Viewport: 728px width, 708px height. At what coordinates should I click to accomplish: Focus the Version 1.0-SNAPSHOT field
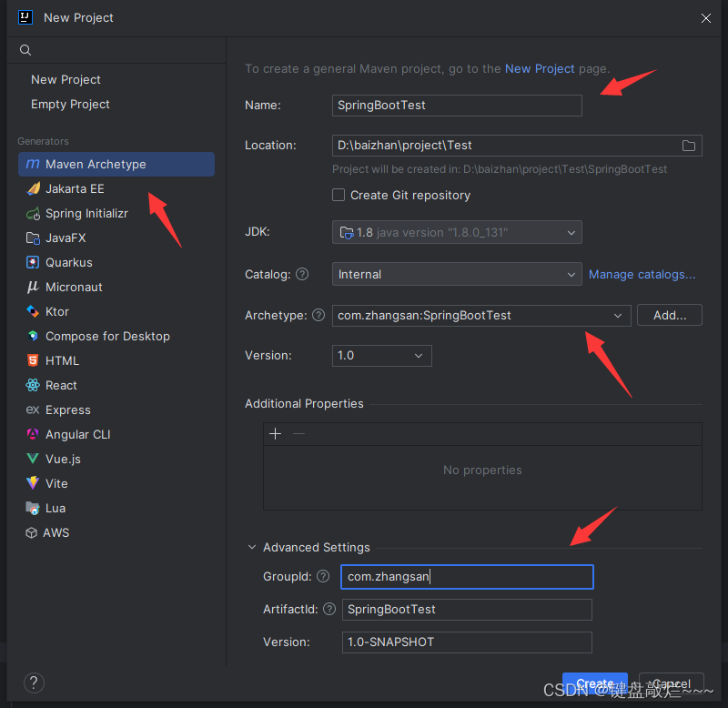[x=467, y=642]
